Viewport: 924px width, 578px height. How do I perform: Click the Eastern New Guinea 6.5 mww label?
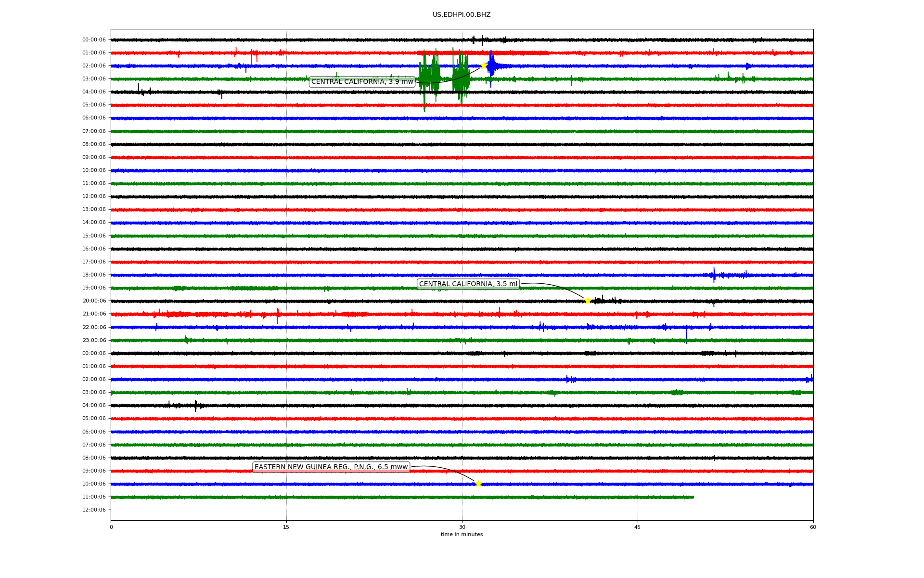pyautogui.click(x=331, y=467)
